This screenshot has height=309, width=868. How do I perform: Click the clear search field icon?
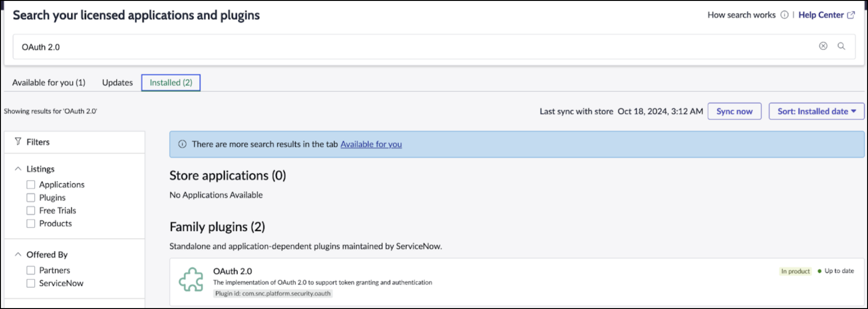coord(823,46)
